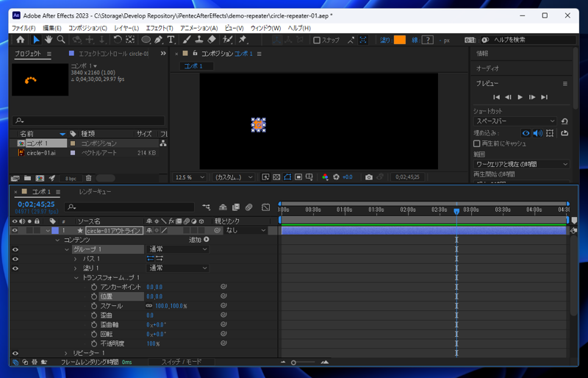Viewport: 588px width, 378px height.
Task: Select the Hand tool in toolbar
Action: (x=49, y=40)
